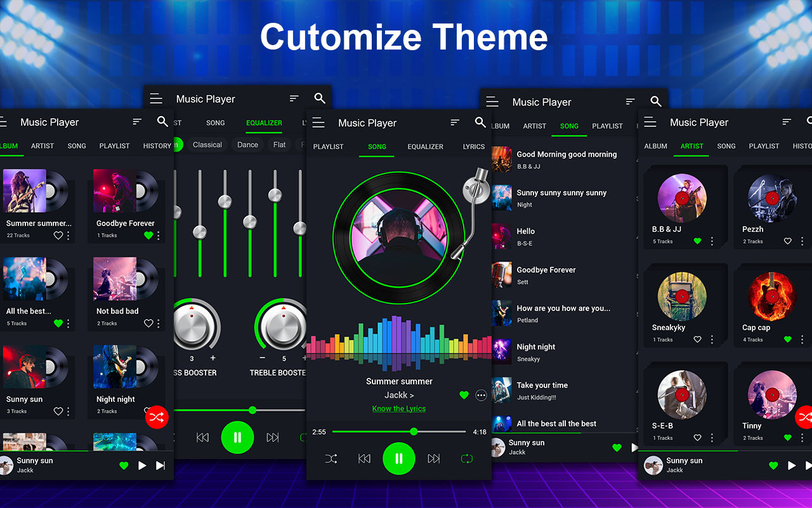Open sort options on the Equalizer screen
Viewport: 812px width, 508px height.
click(x=294, y=98)
